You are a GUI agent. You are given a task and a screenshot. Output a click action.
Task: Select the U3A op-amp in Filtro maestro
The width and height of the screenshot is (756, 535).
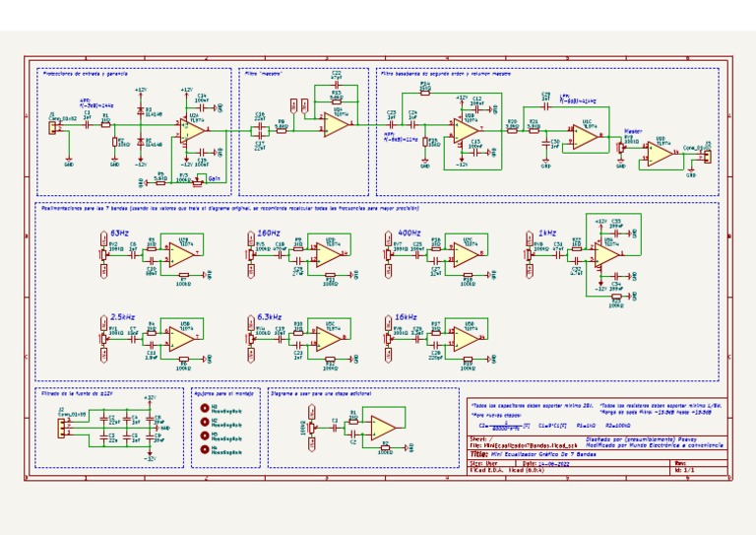(x=337, y=124)
